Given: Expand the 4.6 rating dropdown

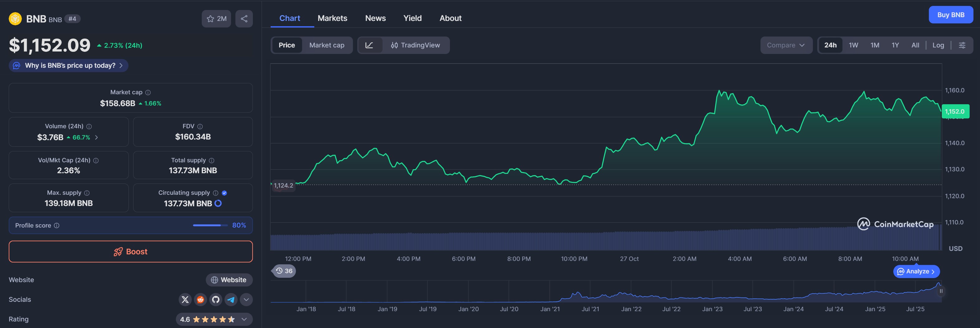Looking at the screenshot, I should pos(244,319).
